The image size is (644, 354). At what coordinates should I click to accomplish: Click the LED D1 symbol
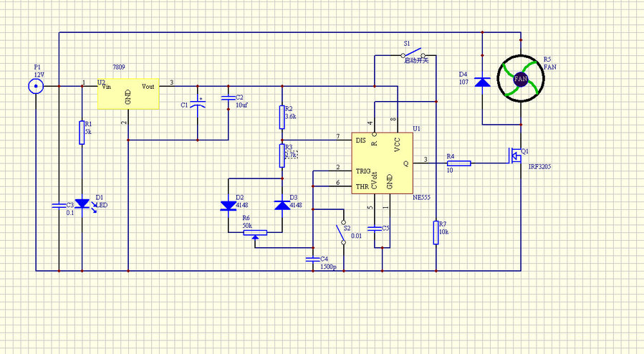[x=85, y=205]
